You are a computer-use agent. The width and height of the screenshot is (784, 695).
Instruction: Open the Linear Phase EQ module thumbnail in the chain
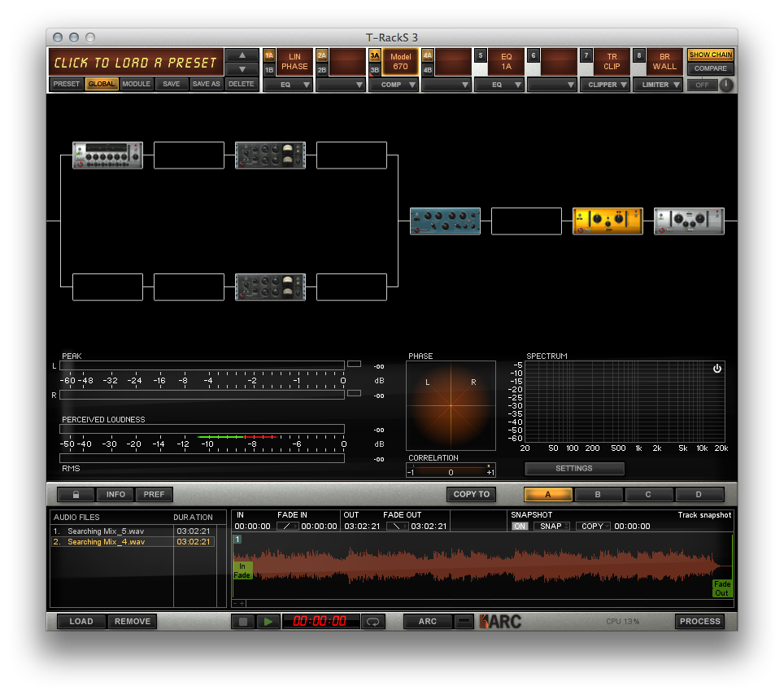[107, 155]
